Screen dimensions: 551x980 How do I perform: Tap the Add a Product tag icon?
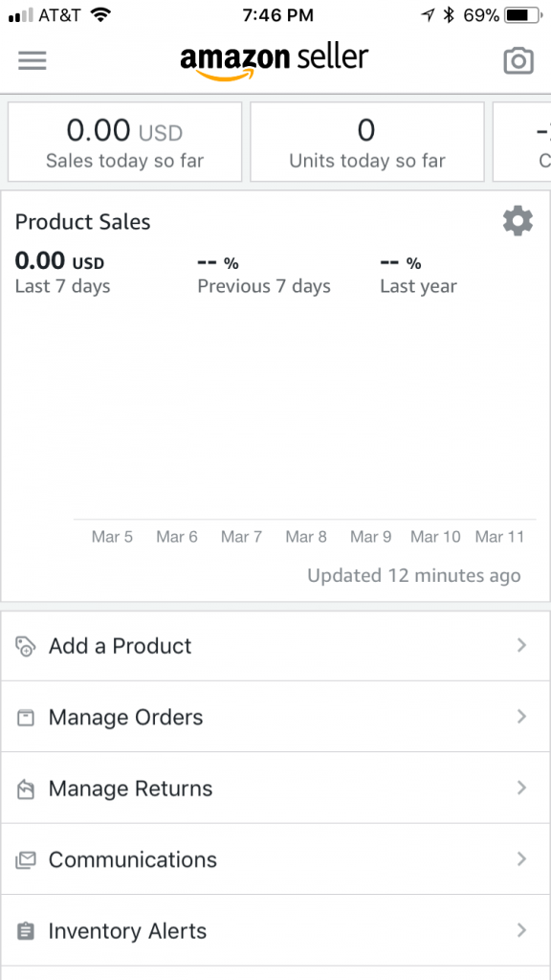[25, 646]
